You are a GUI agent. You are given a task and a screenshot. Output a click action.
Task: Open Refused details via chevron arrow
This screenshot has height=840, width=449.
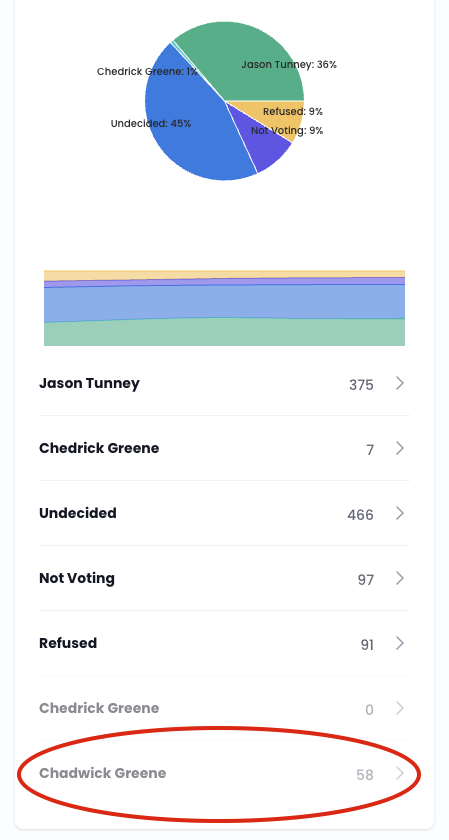(400, 643)
